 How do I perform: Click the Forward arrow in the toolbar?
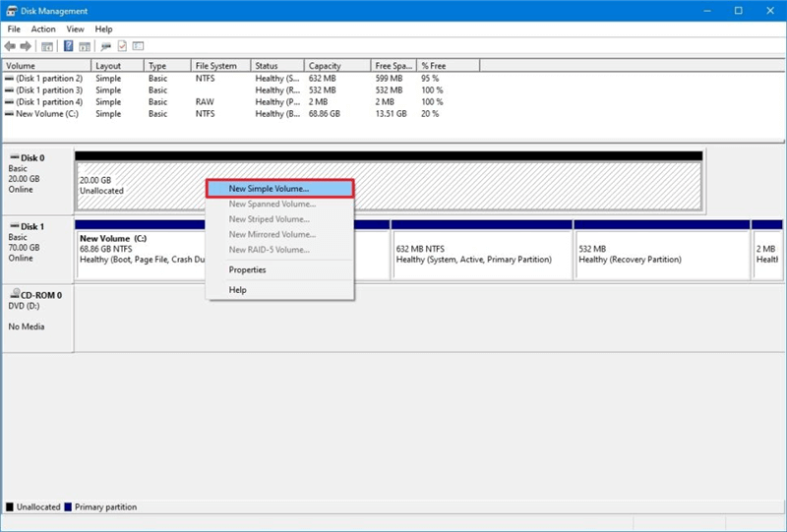(27, 46)
